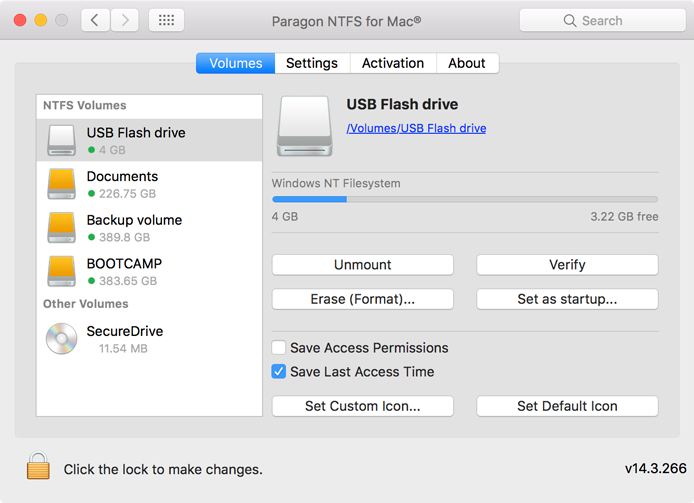Show the About tab
The width and height of the screenshot is (694, 503).
click(467, 63)
